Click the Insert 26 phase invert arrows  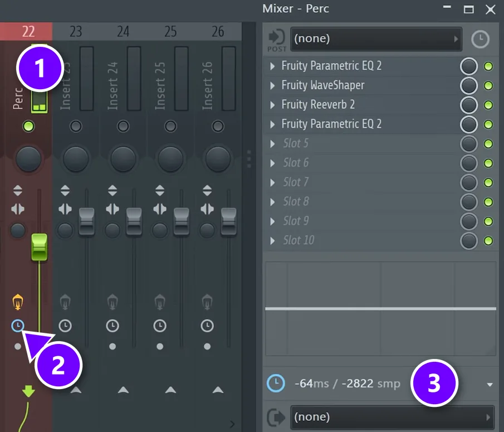point(207,191)
